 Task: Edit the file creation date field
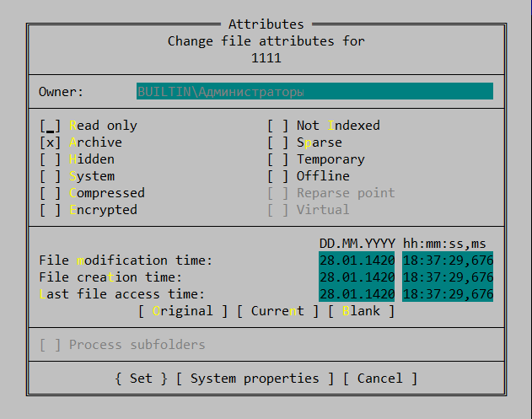point(357,277)
